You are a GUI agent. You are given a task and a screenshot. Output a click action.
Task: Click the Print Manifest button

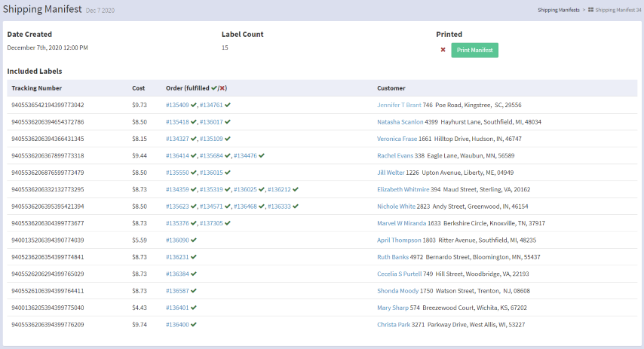(x=474, y=50)
